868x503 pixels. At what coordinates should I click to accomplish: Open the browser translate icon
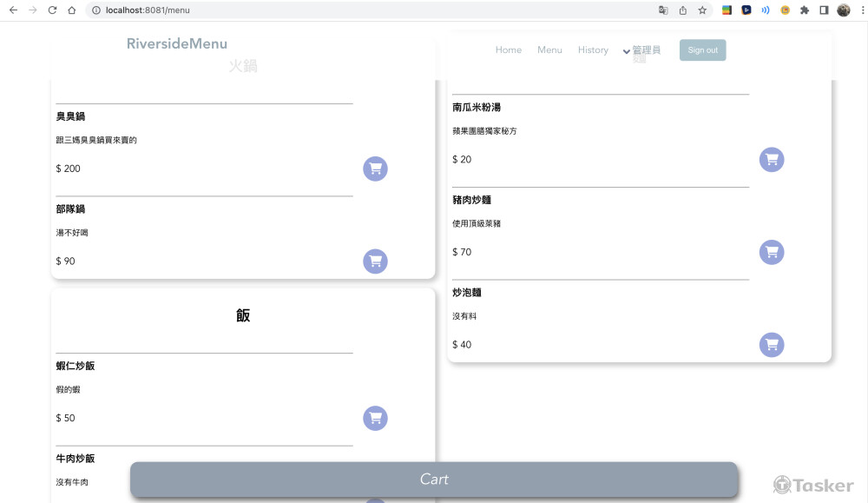[663, 10]
